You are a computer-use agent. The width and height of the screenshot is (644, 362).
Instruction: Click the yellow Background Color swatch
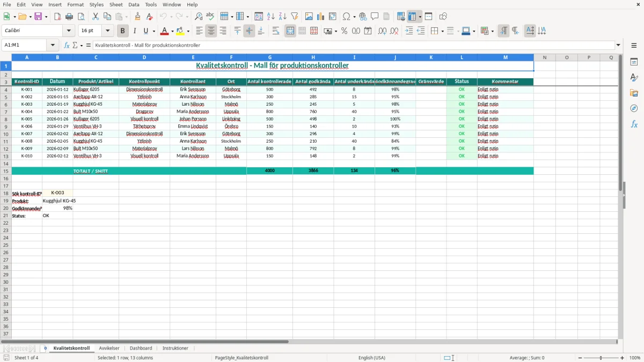[x=180, y=31]
